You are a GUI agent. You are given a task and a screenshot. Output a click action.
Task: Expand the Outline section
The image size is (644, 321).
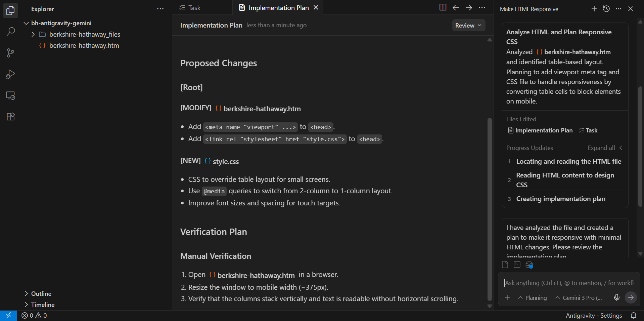(x=41, y=293)
